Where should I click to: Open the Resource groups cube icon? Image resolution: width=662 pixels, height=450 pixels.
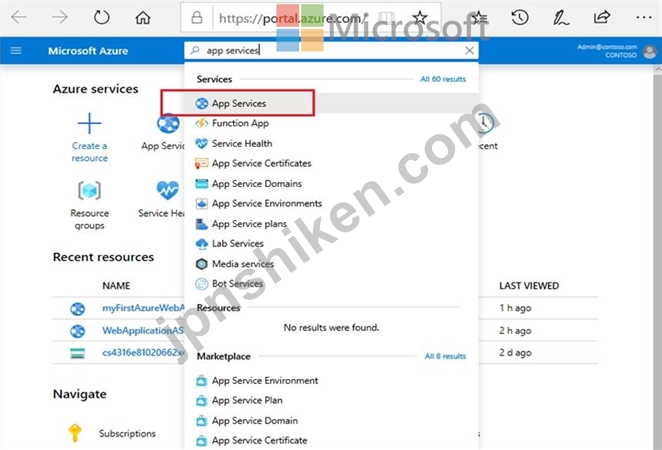[x=89, y=190]
